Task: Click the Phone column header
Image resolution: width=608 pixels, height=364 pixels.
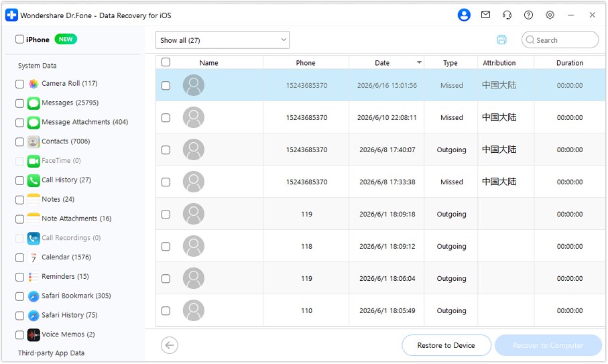Action: click(x=306, y=63)
